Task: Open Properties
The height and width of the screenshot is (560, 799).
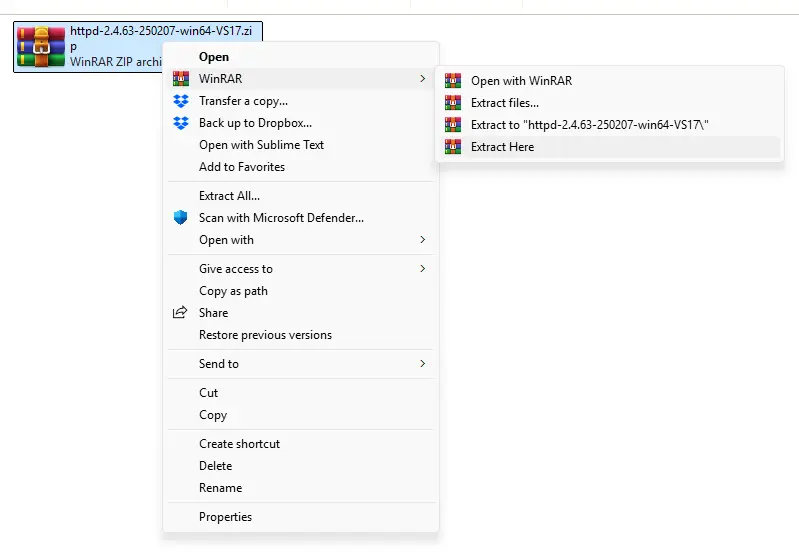Action: tap(301, 517)
